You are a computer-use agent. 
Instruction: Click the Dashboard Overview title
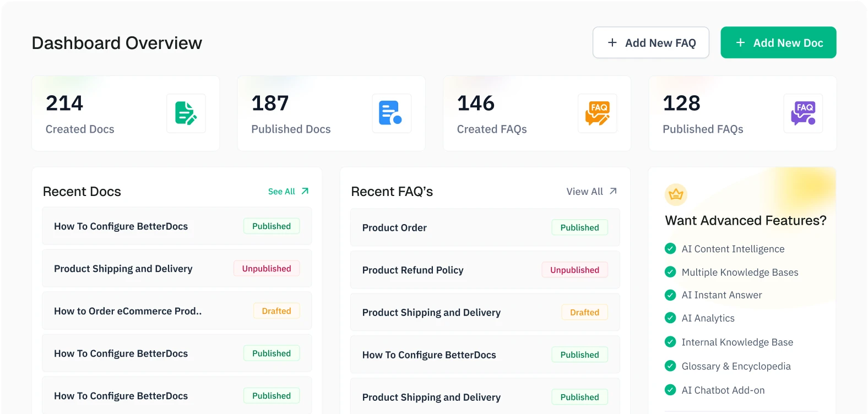click(117, 43)
